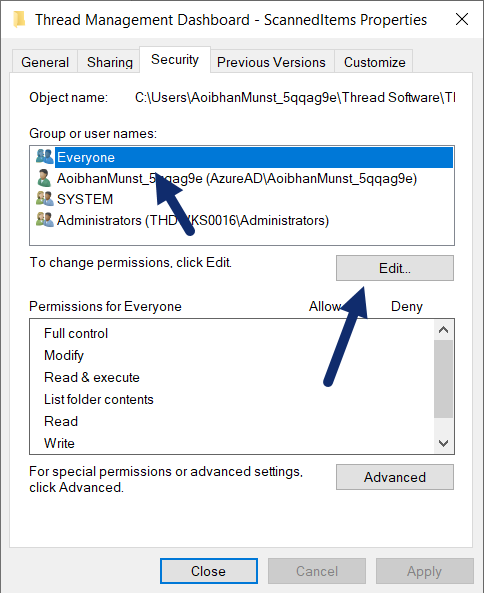Open the Sharing tab
This screenshot has width=484, height=593.
click(x=110, y=62)
